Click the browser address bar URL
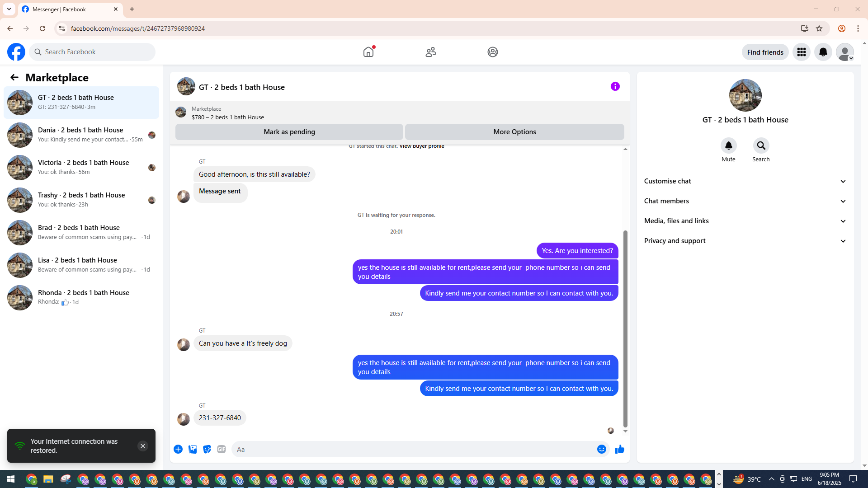The image size is (868, 488). click(x=138, y=28)
